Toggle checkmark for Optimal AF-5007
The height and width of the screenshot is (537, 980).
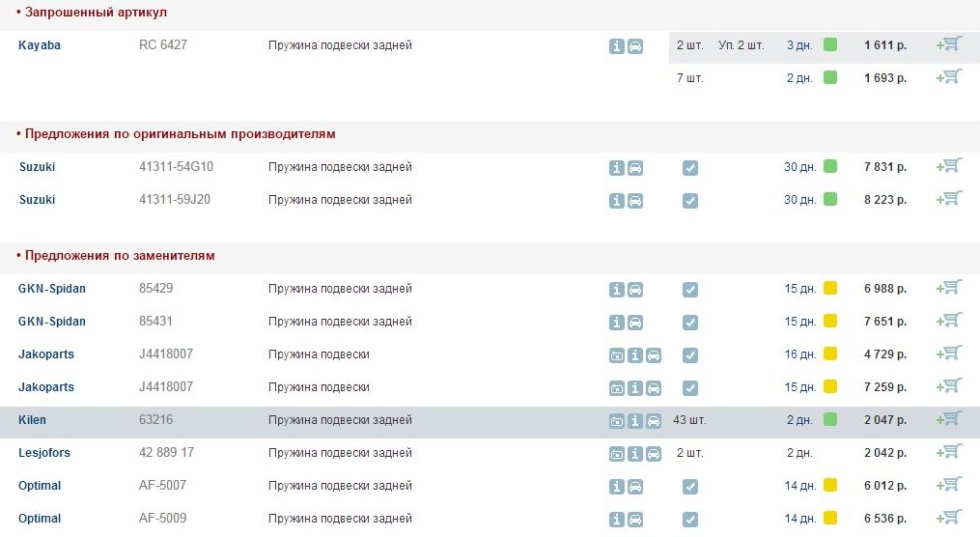(689, 487)
